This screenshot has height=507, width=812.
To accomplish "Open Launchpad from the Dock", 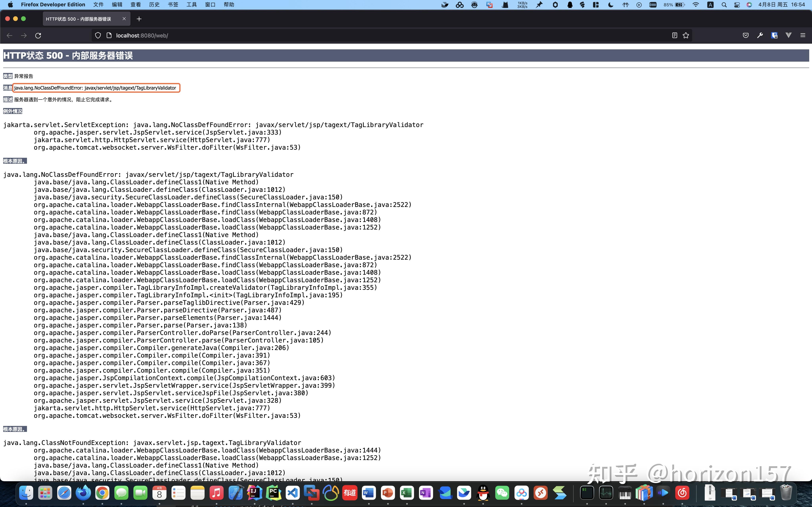I will tap(45, 493).
